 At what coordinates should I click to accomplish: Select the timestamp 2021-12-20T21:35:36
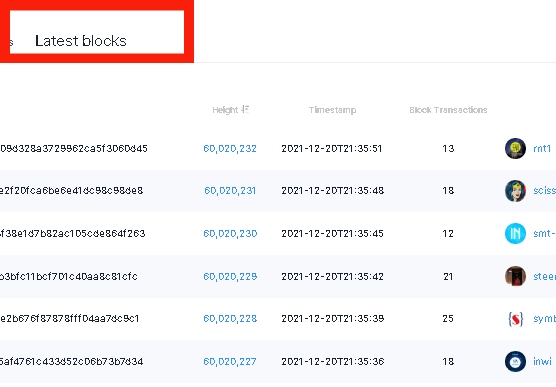coord(333,361)
